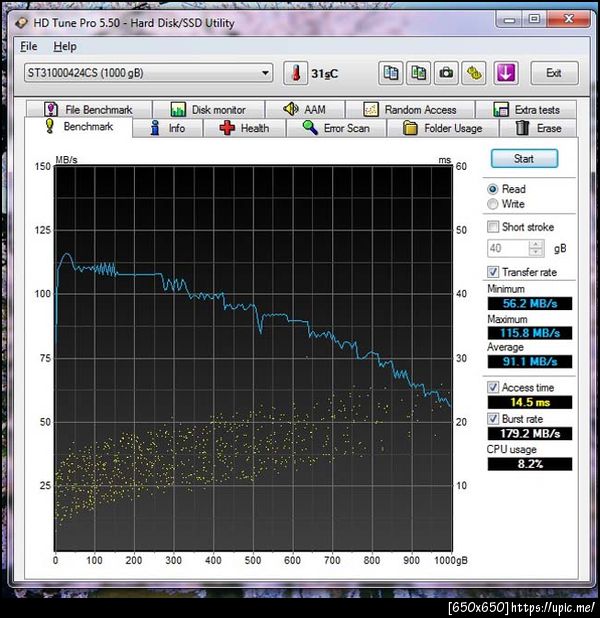Maximize the HD Tune Pro window
This screenshot has height=618, width=600.
[x=535, y=19]
